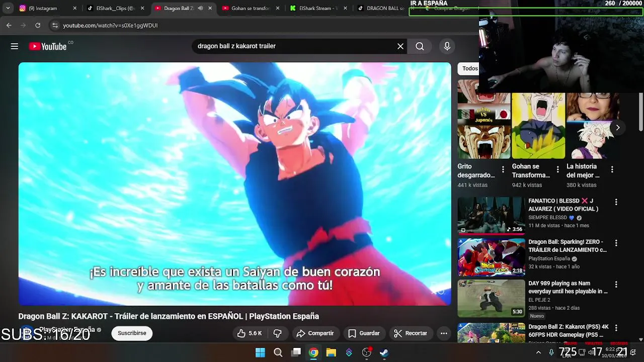Select the Todos filter chip
644x362 pixels.
pyautogui.click(x=469, y=68)
